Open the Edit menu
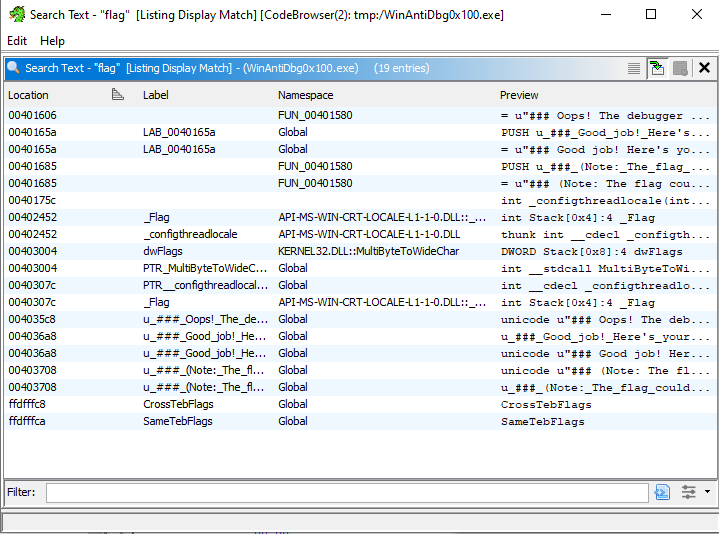The height and width of the screenshot is (534, 719). pyautogui.click(x=17, y=41)
